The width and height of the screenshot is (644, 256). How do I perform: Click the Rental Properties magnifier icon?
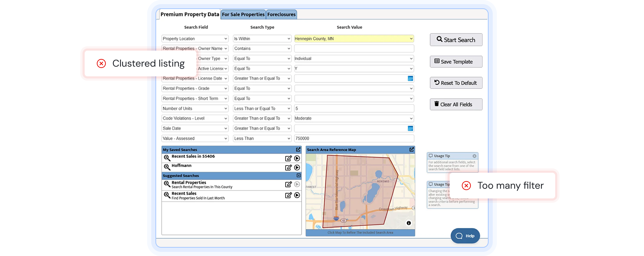pyautogui.click(x=167, y=185)
